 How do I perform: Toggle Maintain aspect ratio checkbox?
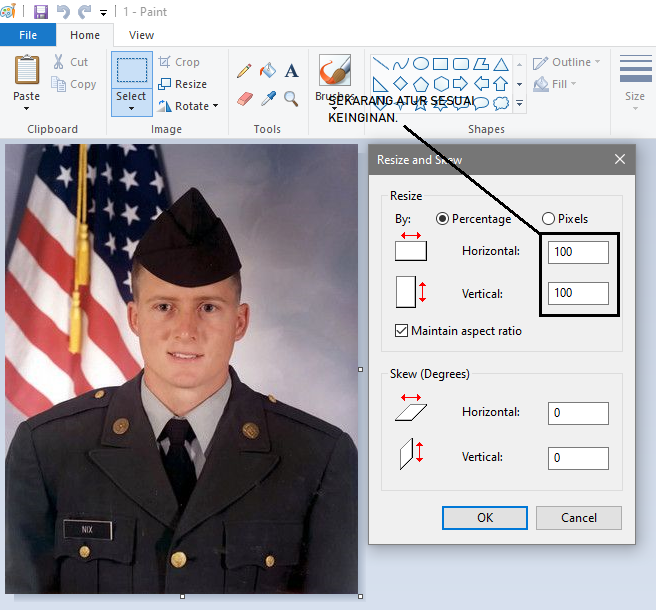[401, 331]
